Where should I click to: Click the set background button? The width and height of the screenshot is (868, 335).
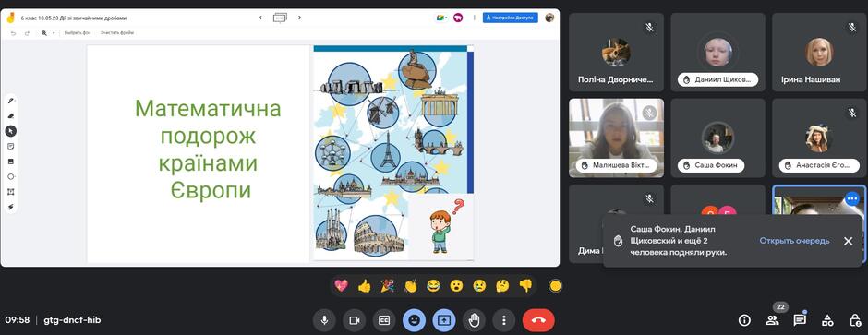tap(78, 33)
